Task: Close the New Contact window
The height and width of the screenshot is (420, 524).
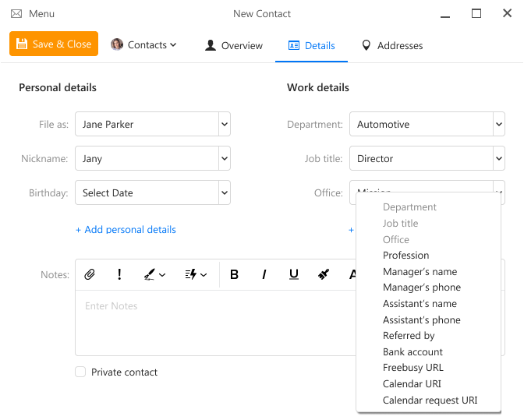Action: pyautogui.click(x=508, y=13)
